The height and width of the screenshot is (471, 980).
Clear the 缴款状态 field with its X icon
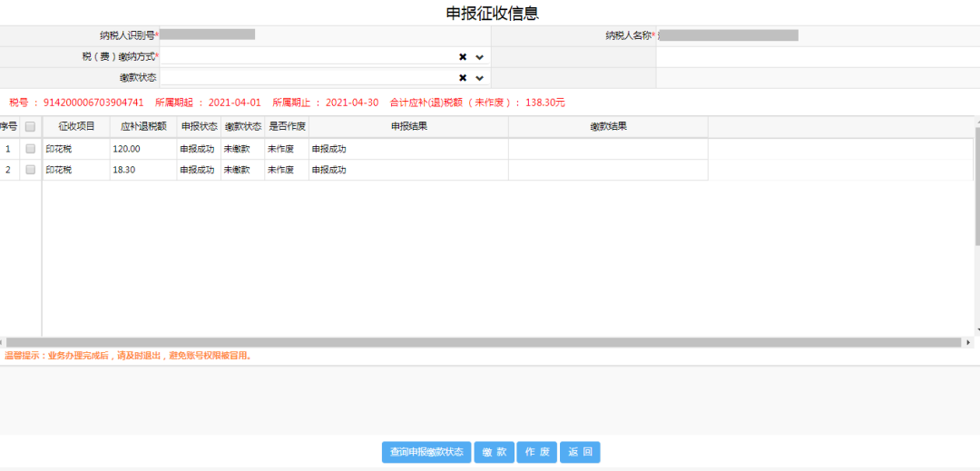[x=463, y=78]
